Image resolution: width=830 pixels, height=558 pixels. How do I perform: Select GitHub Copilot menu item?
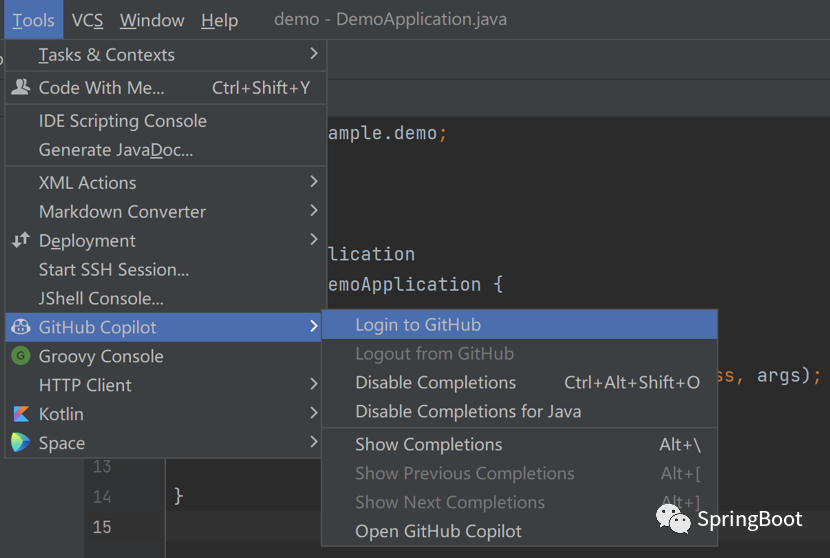pyautogui.click(x=163, y=327)
